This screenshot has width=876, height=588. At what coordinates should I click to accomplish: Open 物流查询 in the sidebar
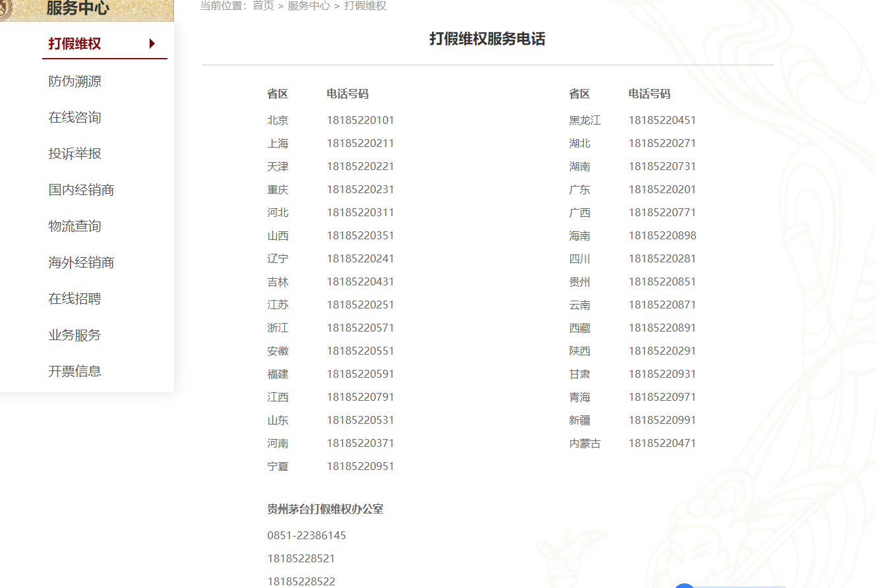pyautogui.click(x=74, y=226)
